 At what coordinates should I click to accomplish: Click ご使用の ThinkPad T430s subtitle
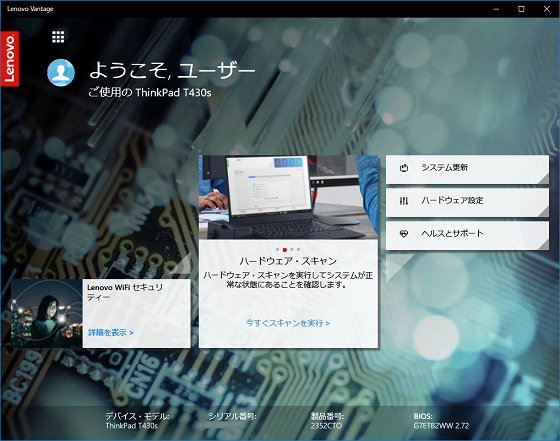click(x=150, y=92)
